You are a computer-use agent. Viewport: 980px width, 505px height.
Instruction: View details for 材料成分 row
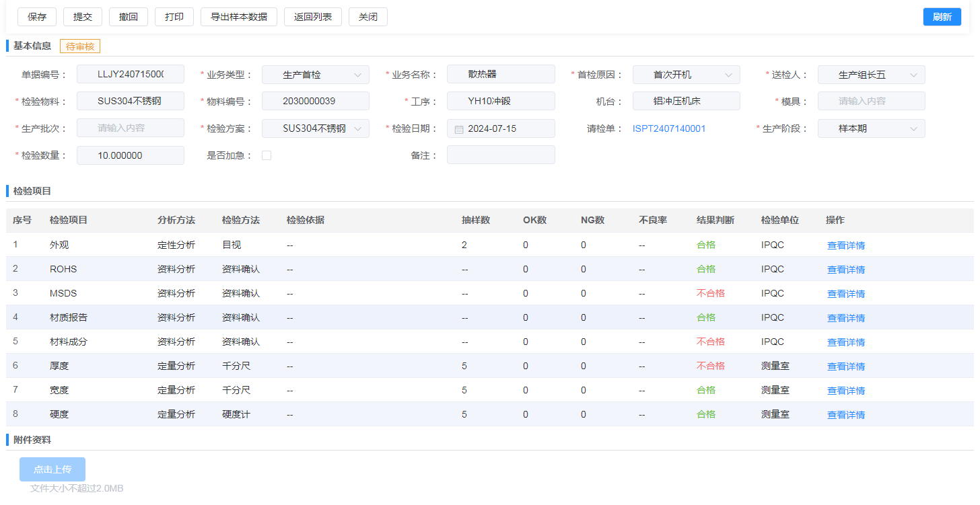click(x=846, y=342)
